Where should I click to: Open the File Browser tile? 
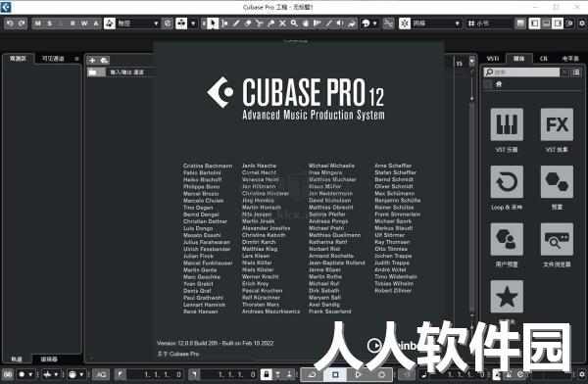click(557, 239)
